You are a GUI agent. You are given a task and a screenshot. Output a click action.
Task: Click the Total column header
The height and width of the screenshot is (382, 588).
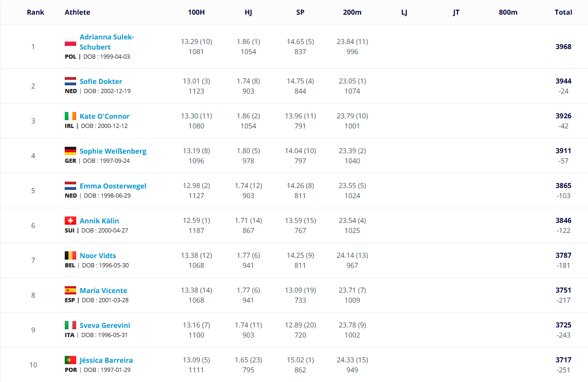564,12
